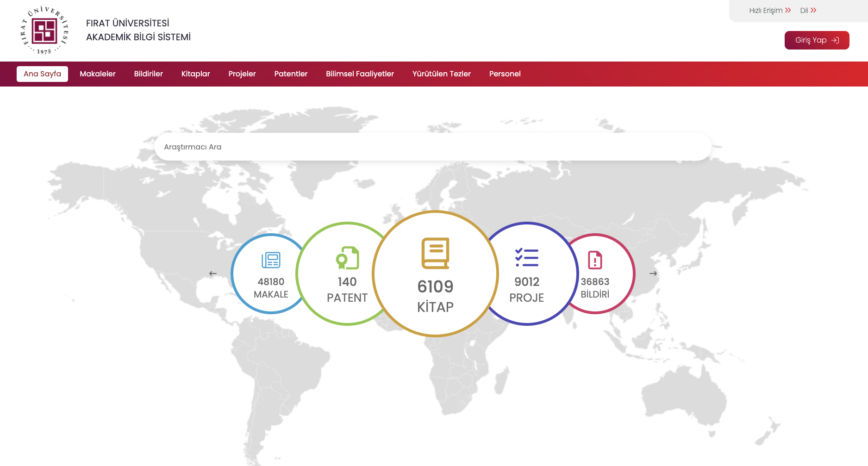Click the left carousel arrow
The width and height of the screenshot is (868, 466).
click(x=213, y=273)
